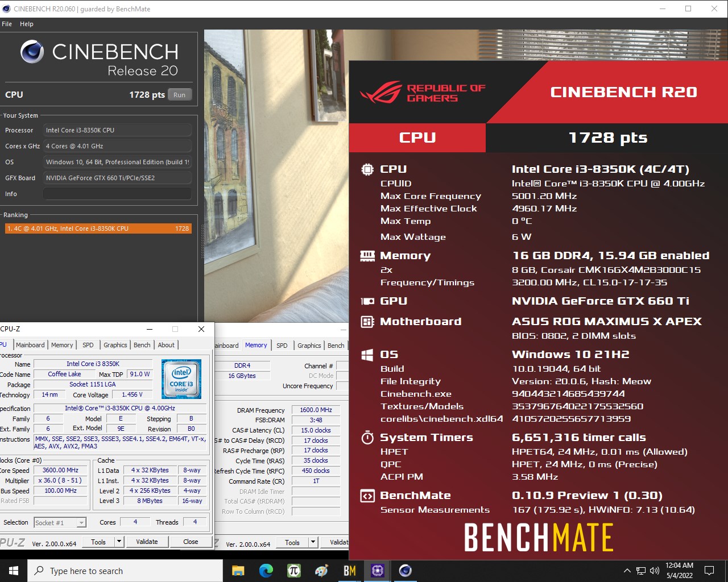Click the Intel Core i3 inside logo
This screenshot has height=582, width=728.
181,379
